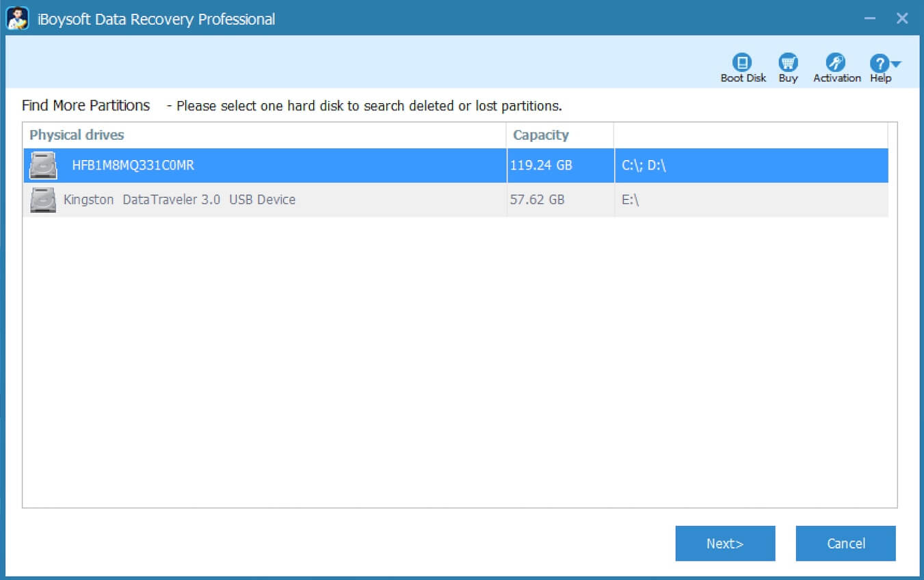Open the Boot Disk tool
Screen dimensions: 924x580
(x=743, y=65)
